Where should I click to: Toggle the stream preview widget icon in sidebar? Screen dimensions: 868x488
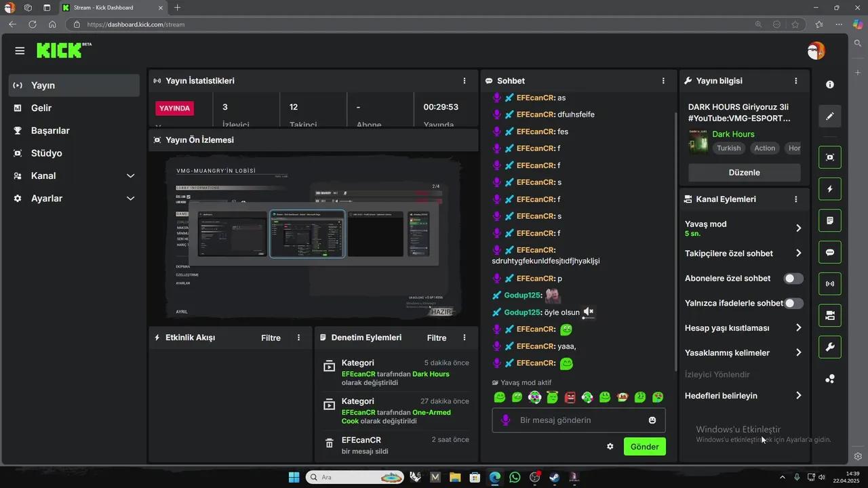coord(830,157)
